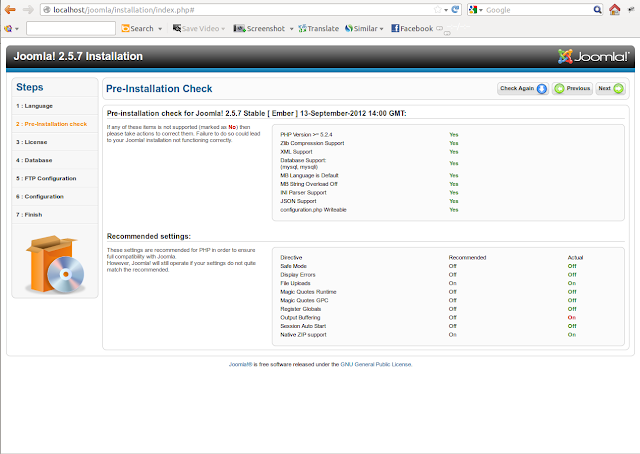This screenshot has height=454, width=640.
Task: Click the installation box and disc image
Action: point(55,264)
